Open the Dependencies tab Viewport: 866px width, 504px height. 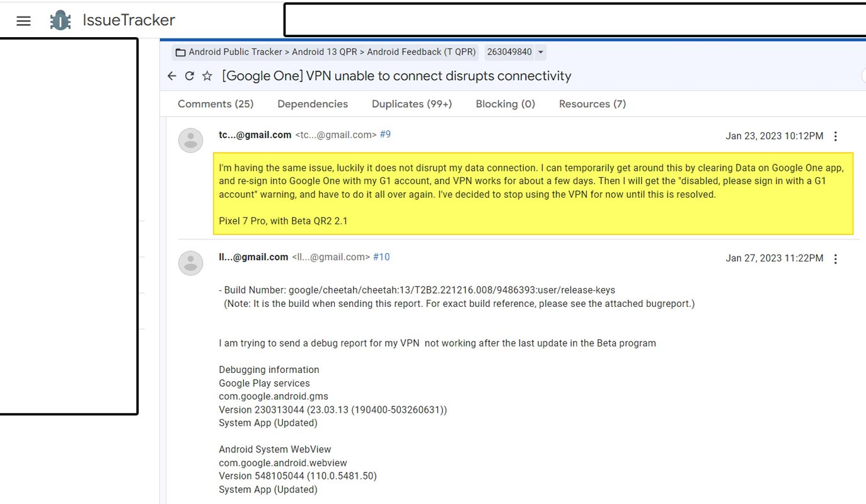click(313, 104)
